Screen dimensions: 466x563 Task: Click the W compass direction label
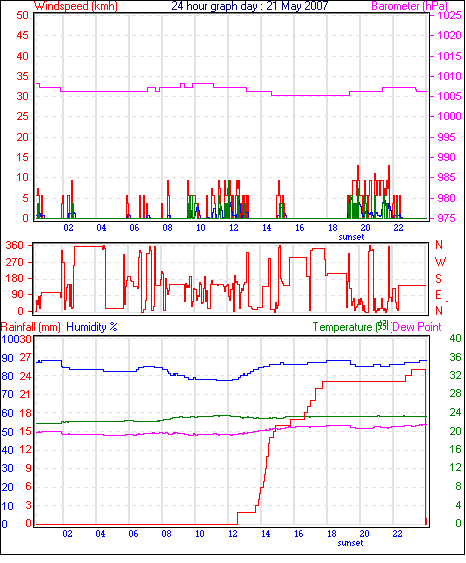pos(441,262)
